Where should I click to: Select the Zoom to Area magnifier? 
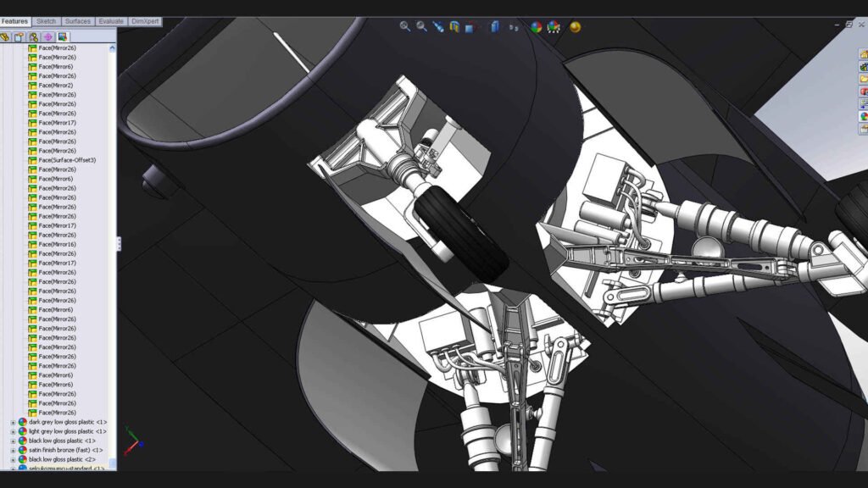coord(421,26)
